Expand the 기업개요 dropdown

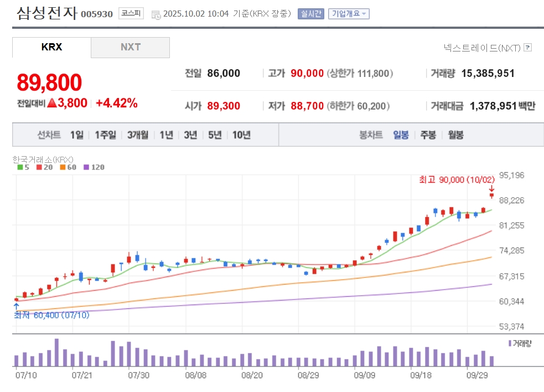[x=349, y=14]
